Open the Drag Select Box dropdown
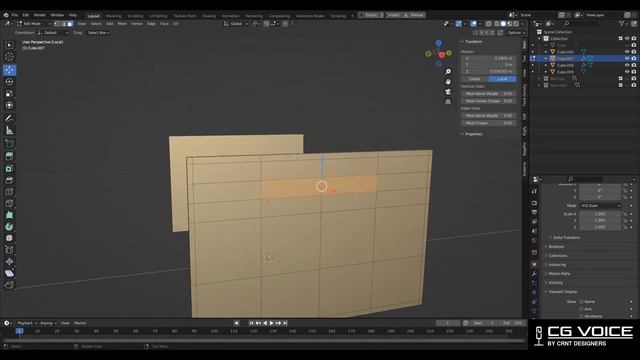Viewport: 640px width, 360px height. 98,33
